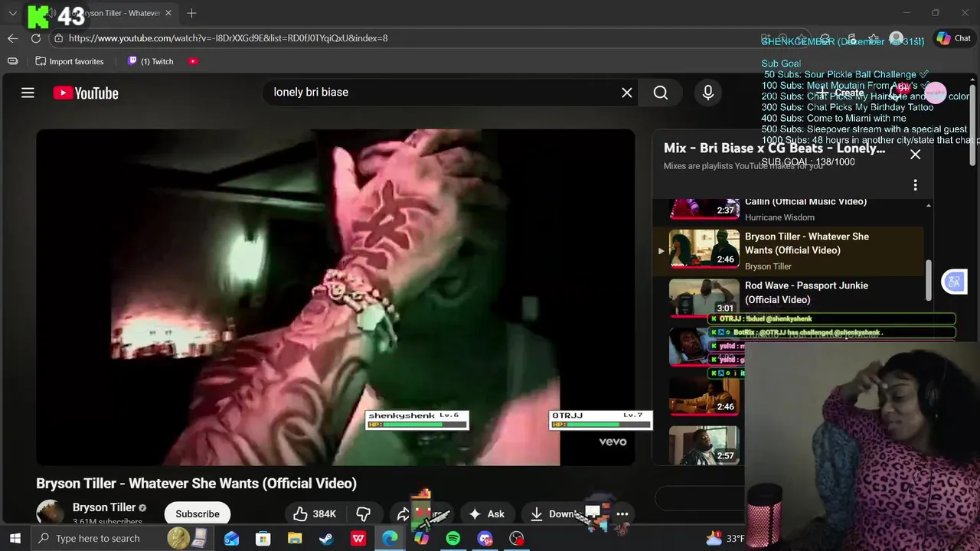The image size is (980, 551).
Task: Open Microsoft Store from the taskbar
Action: coord(263,539)
